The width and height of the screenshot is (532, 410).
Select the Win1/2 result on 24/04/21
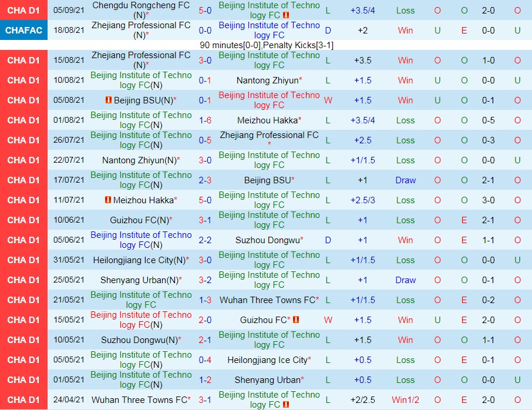click(x=405, y=400)
